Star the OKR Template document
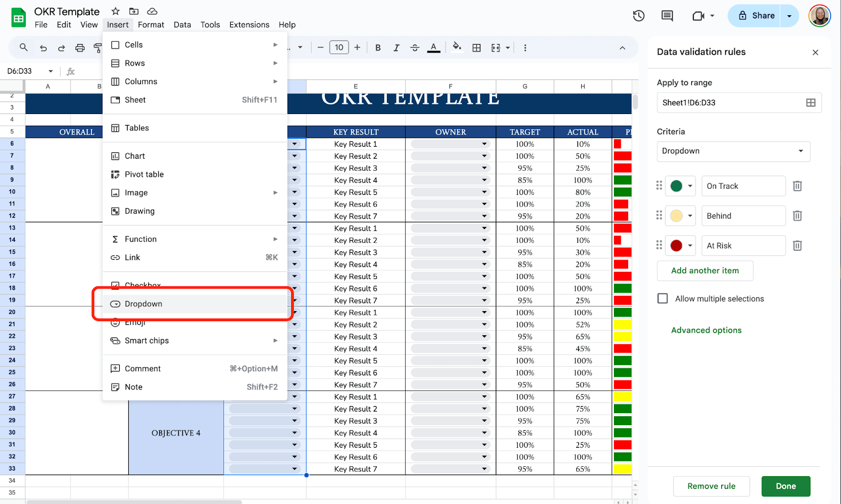Screen dimensions: 841x504 click(116, 11)
